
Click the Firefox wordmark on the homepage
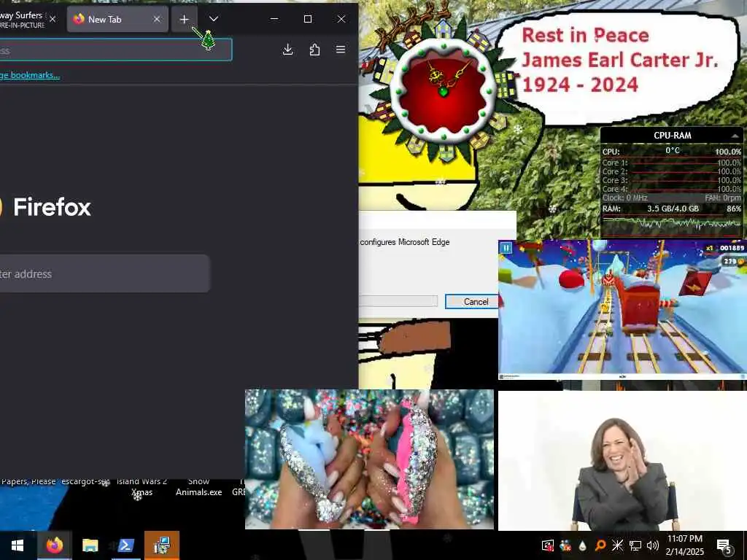click(52, 207)
